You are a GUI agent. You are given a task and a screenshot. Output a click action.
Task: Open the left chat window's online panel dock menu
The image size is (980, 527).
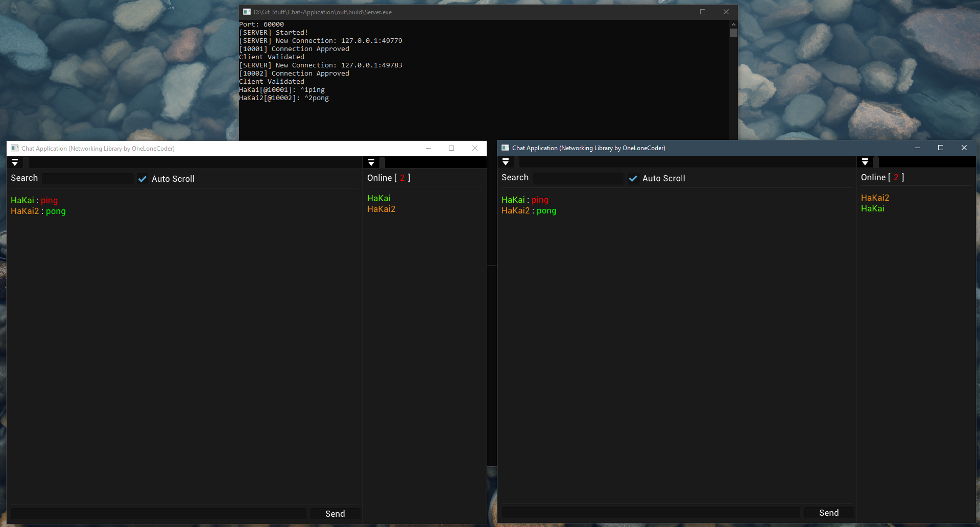tap(371, 162)
